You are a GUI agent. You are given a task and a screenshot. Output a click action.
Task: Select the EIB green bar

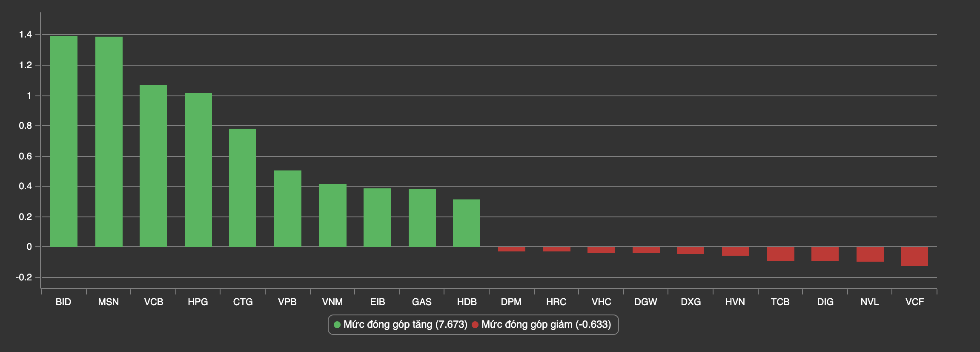pos(377,217)
